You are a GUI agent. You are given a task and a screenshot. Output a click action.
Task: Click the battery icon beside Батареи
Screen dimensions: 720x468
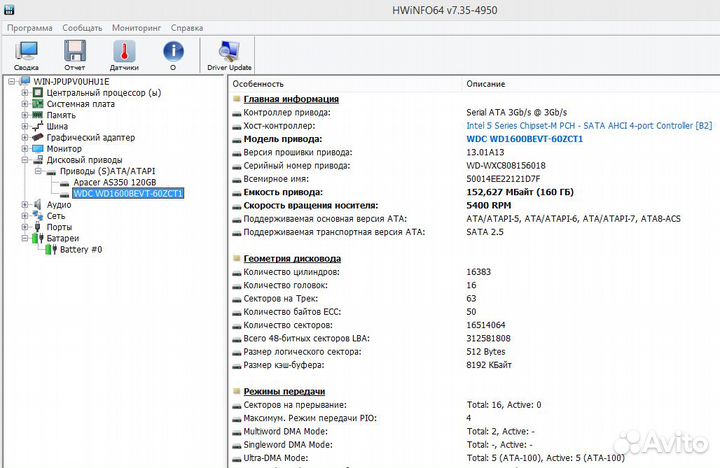pyautogui.click(x=38, y=238)
